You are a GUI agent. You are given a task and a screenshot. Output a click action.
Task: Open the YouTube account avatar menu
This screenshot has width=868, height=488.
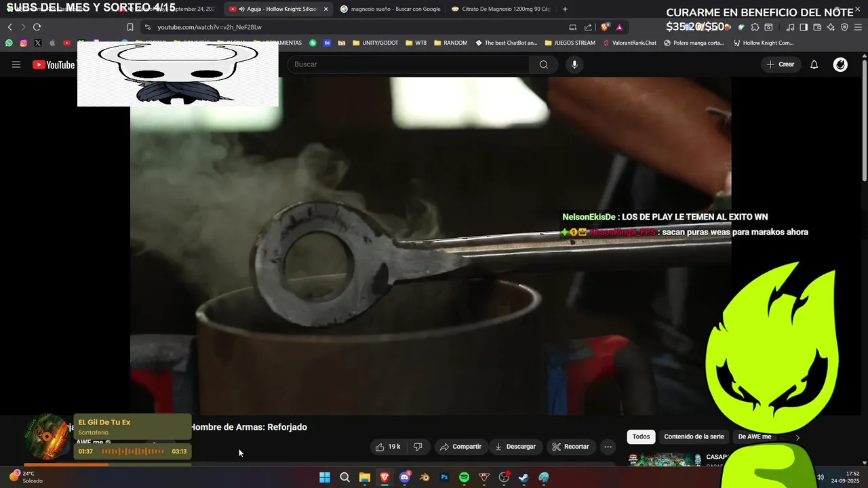840,64
